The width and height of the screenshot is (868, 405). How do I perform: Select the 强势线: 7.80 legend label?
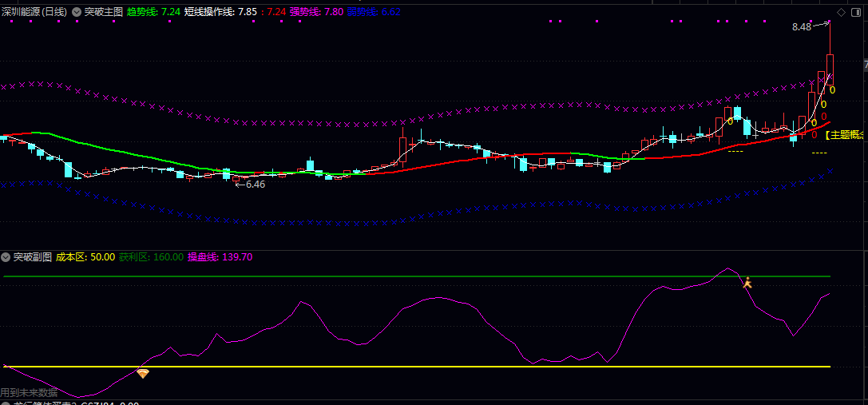click(317, 12)
